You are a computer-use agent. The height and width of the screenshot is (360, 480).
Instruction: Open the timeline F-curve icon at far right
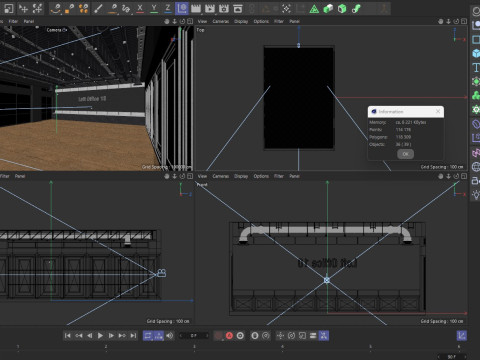(x=461, y=335)
